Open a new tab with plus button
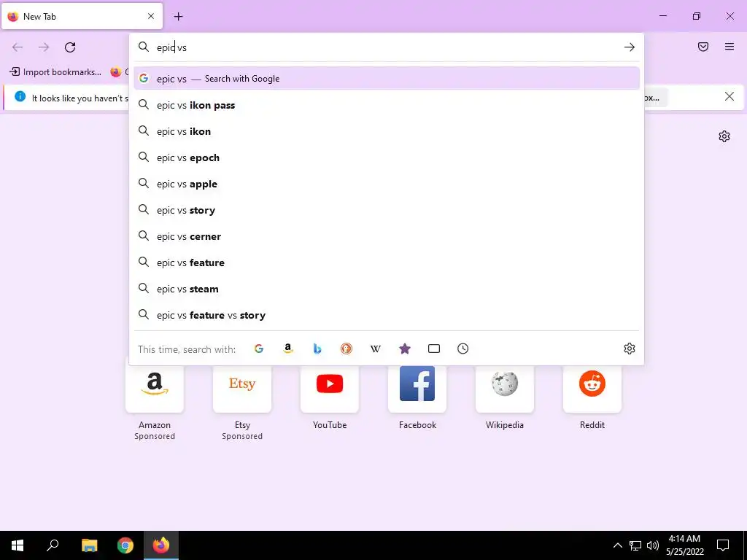This screenshot has width=747, height=560. 178,16
